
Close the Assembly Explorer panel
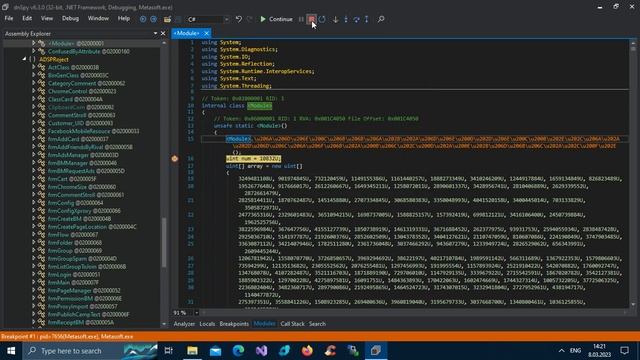point(163,33)
